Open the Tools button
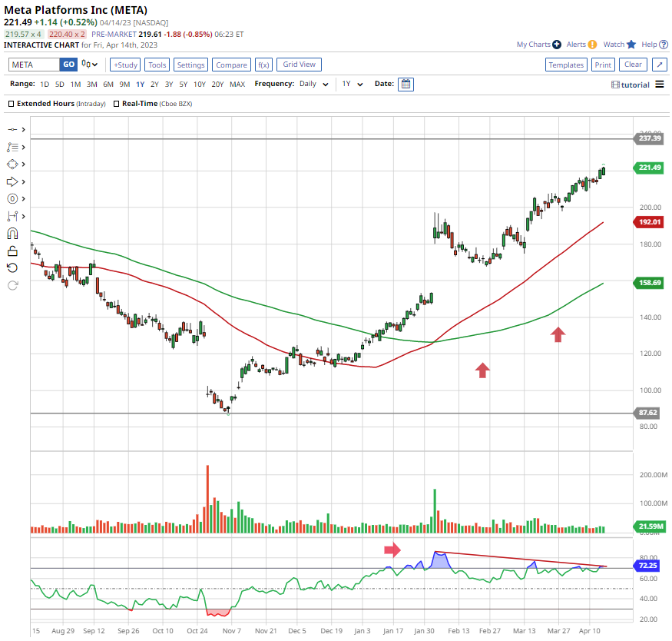Viewport: 672px width, 641px height. pyautogui.click(x=157, y=65)
